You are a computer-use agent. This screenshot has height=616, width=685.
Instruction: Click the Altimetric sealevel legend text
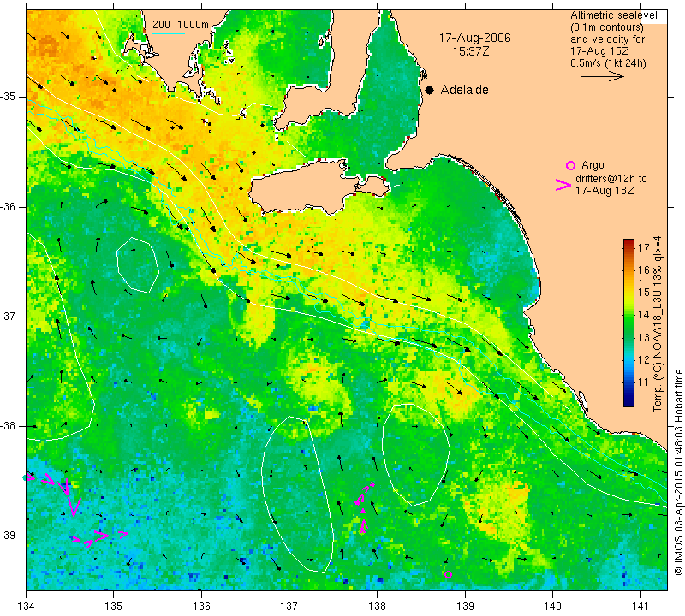pos(609,17)
